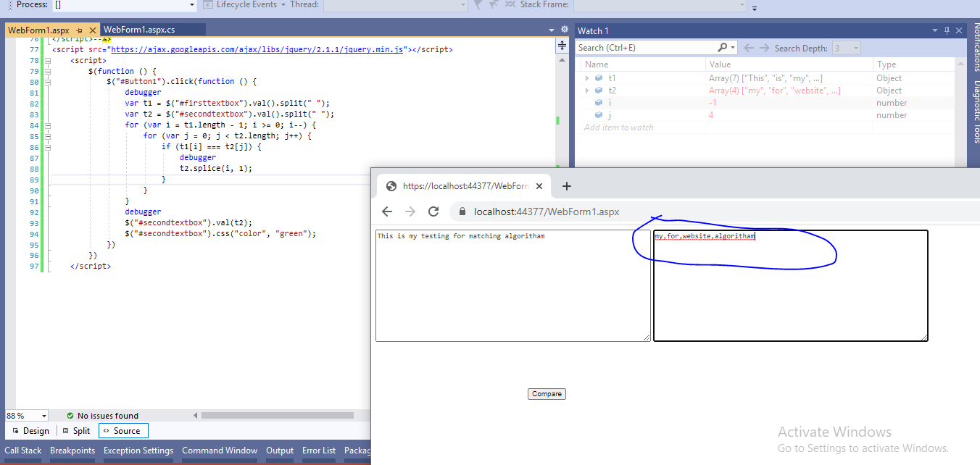Open the 88 % zoom dropdown
This screenshot has height=465, width=980.
pyautogui.click(x=44, y=416)
